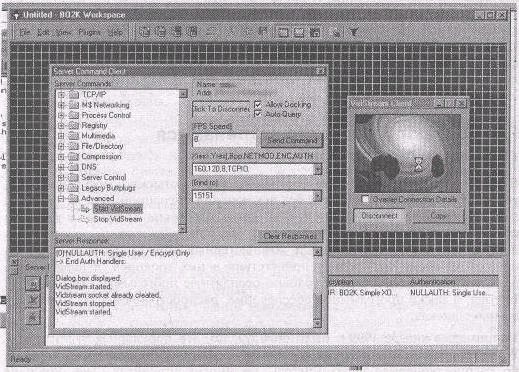
Task: Select the Start VidStream command
Action: pyautogui.click(x=118, y=209)
